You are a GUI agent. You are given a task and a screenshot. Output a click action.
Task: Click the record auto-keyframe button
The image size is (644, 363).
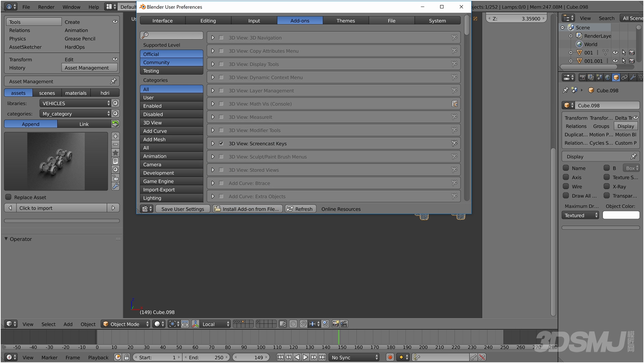tap(390, 357)
